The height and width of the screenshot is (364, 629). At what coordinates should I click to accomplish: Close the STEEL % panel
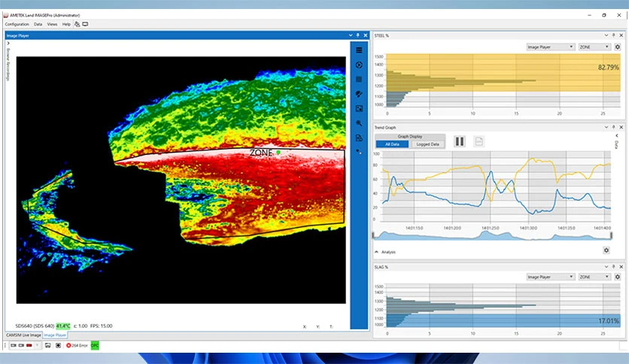[x=621, y=35]
